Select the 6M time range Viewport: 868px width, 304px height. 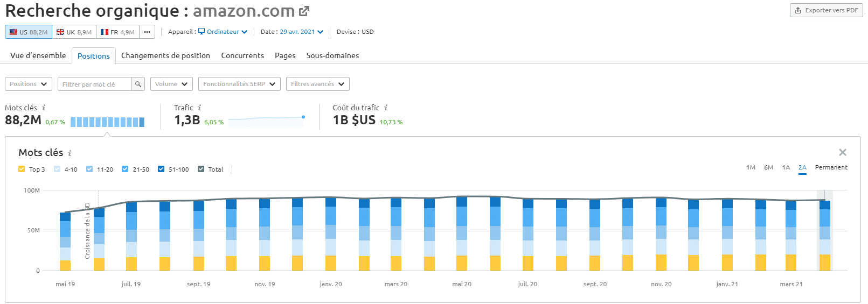pyautogui.click(x=768, y=167)
